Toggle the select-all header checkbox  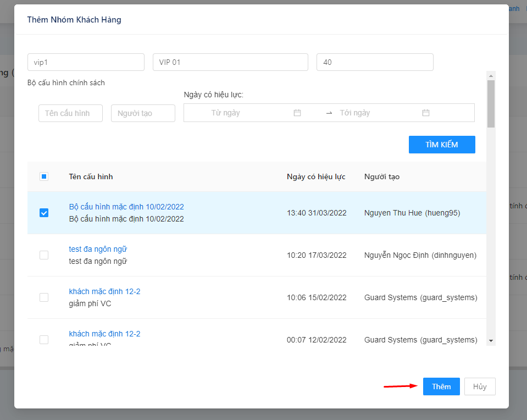[44, 176]
